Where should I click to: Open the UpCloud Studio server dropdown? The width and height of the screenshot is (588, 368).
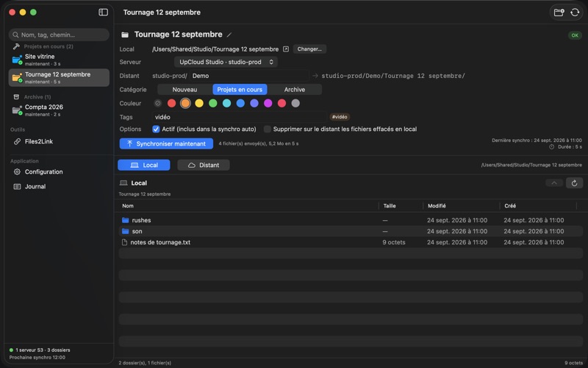click(226, 62)
